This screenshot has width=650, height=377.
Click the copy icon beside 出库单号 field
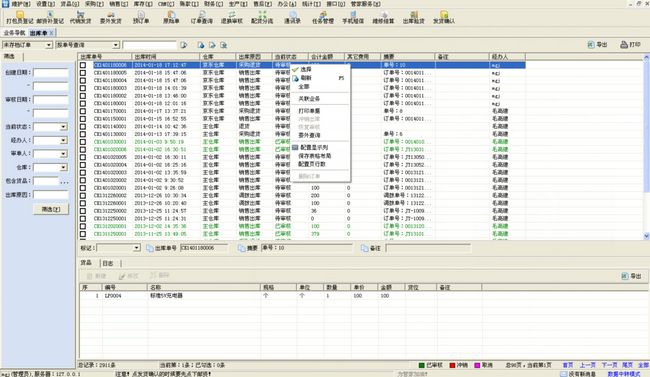pos(150,248)
